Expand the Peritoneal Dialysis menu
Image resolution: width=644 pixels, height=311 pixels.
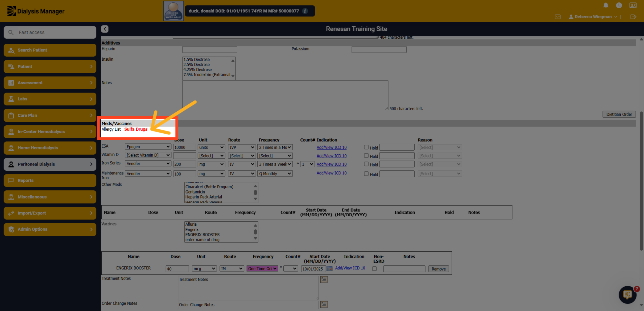[50, 164]
